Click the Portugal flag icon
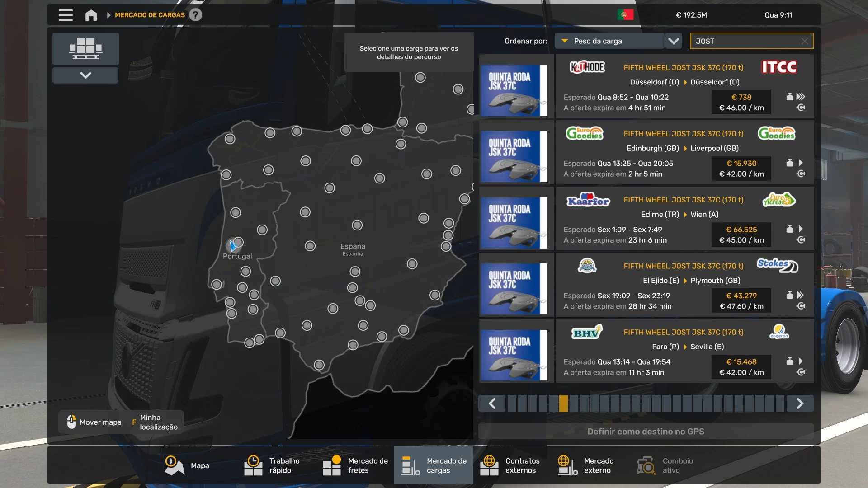Screen dimensions: 868x488 [625, 15]
